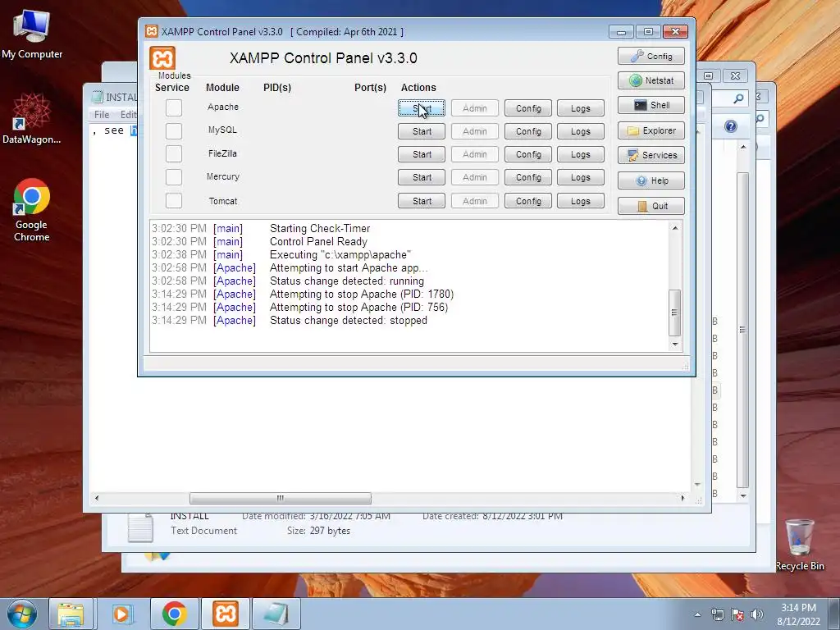Click the large XAMPP logo icon
Viewport: 840px width, 630px height.
point(162,58)
